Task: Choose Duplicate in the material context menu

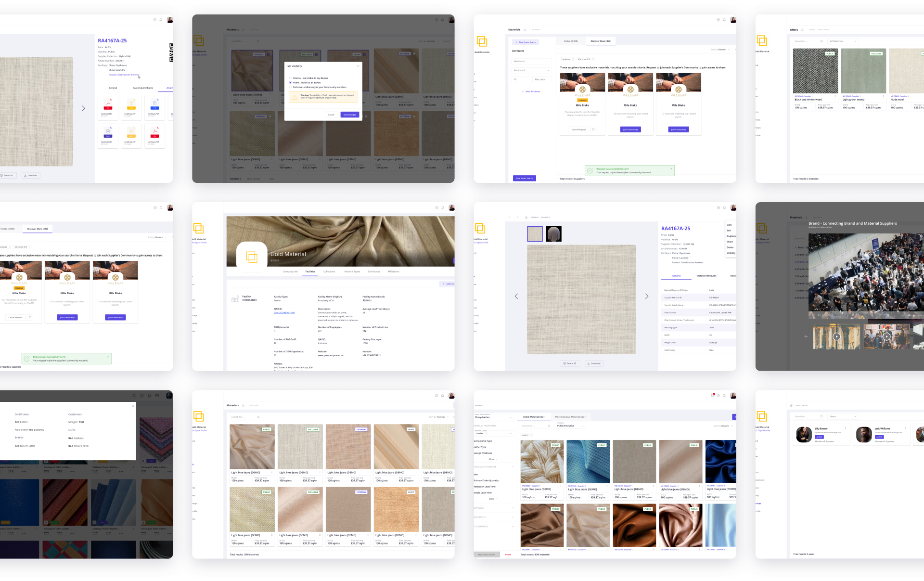Action: click(x=731, y=236)
